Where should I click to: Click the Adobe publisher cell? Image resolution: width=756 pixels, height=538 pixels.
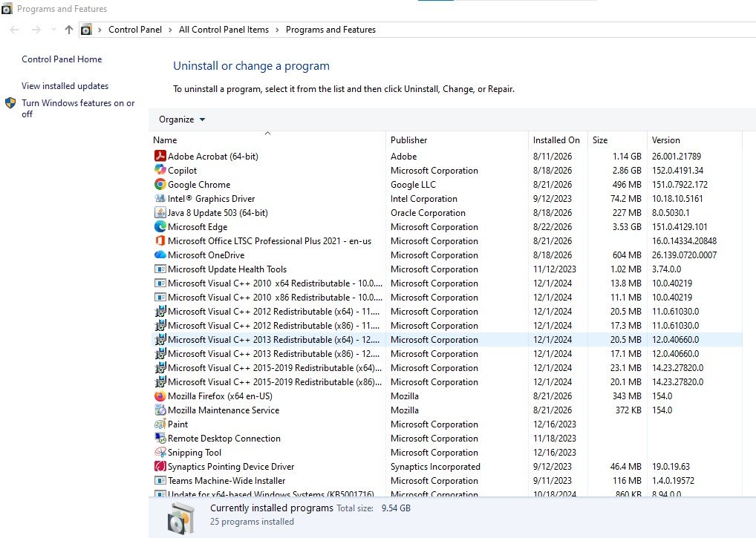point(403,156)
